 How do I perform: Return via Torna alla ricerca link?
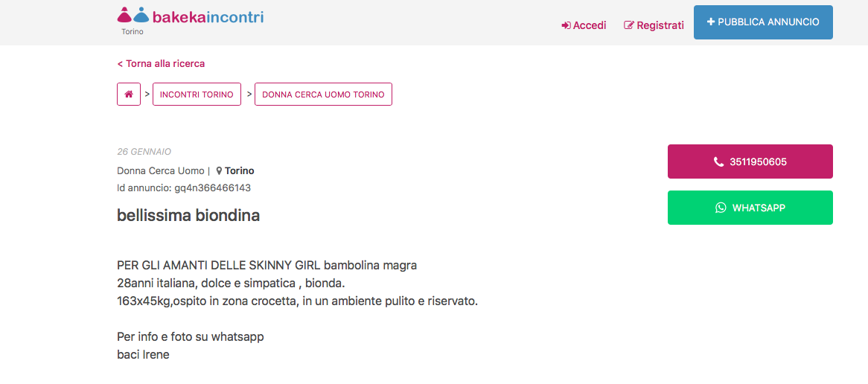tap(161, 64)
